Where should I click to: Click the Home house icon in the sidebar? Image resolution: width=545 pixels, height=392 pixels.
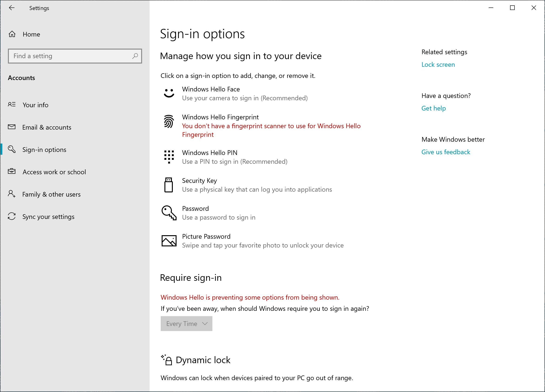coord(12,34)
